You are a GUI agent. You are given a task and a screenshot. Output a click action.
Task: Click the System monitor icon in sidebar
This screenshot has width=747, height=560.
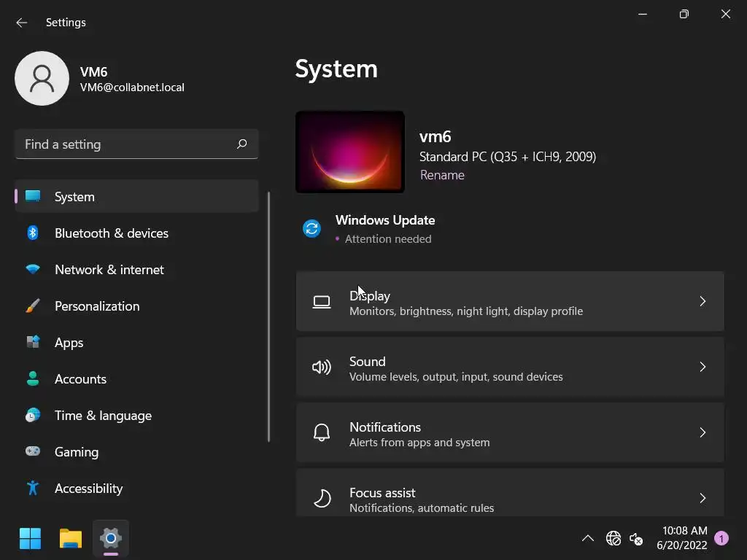(x=33, y=196)
